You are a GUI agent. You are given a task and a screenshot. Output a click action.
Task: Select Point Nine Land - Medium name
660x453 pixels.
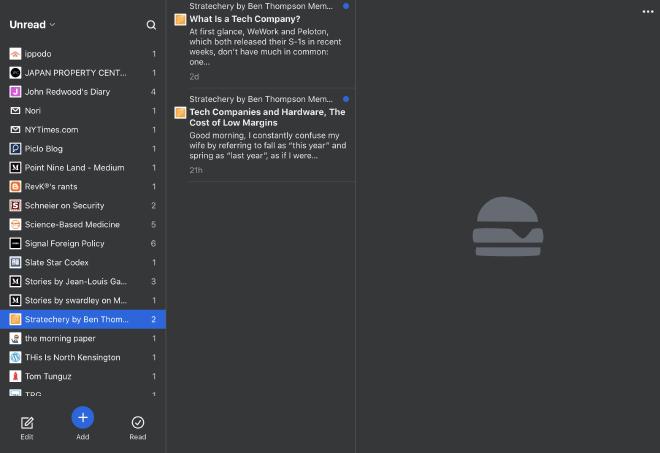pyautogui.click(x=75, y=168)
